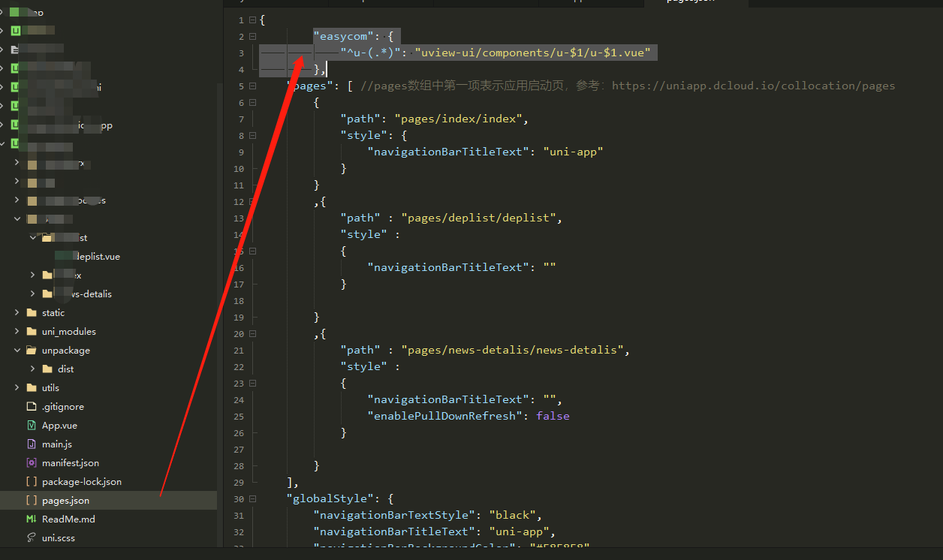
Task: Expand the folder ending in ws-detalis
Action: coord(32,294)
